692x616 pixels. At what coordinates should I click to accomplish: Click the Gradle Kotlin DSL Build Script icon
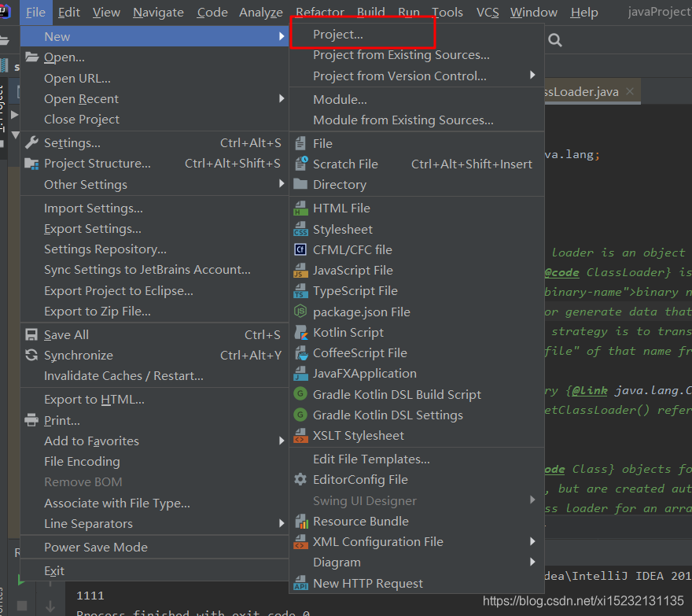tap(300, 394)
